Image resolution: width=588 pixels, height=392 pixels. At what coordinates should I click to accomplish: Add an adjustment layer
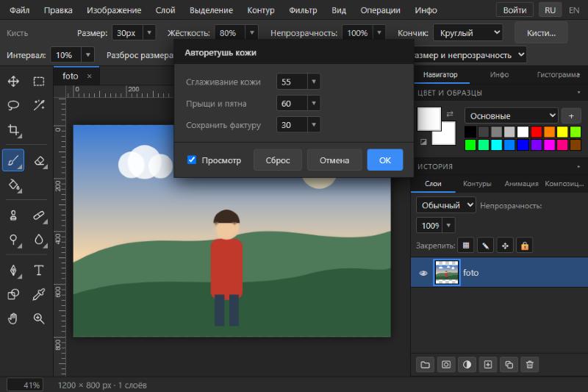[467, 365]
